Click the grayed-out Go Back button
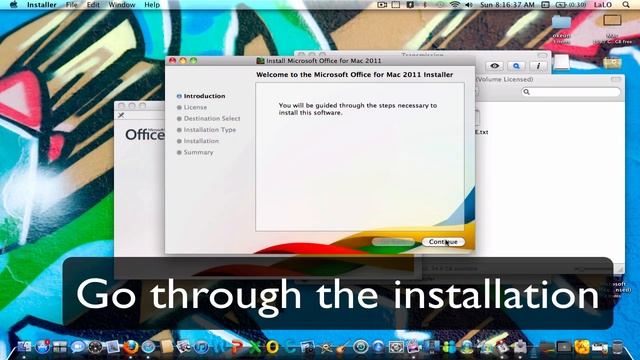The width and height of the screenshot is (640, 360). (x=393, y=242)
